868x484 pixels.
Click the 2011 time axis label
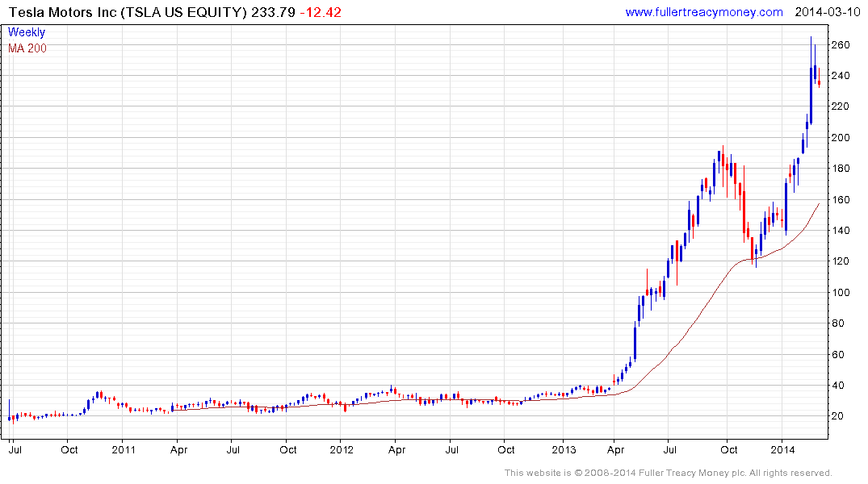click(124, 449)
